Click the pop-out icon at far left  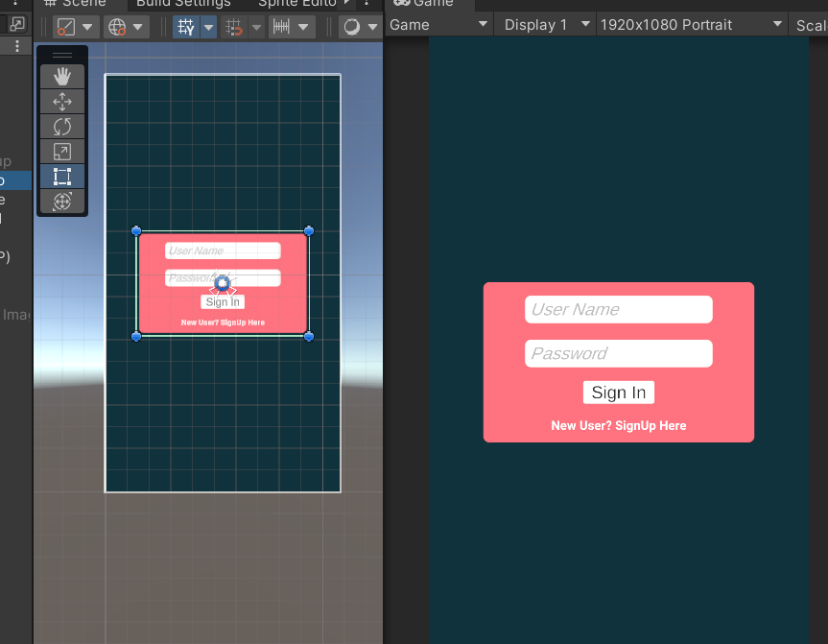coord(17,24)
